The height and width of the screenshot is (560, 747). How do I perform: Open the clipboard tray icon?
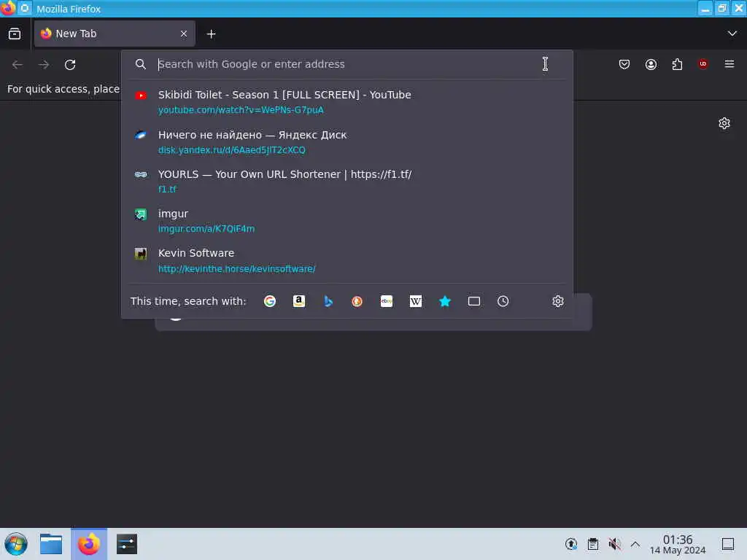point(592,544)
